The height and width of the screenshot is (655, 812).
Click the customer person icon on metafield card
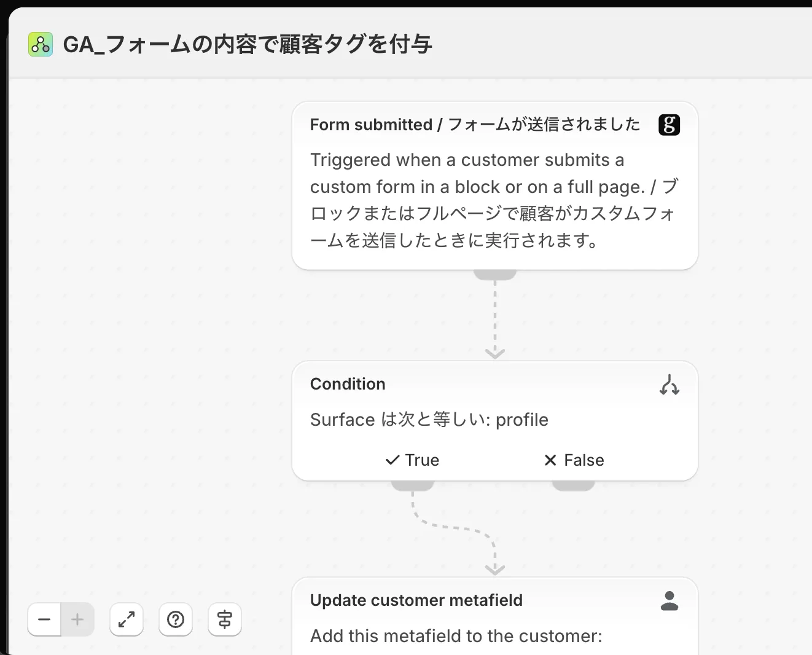point(669,600)
